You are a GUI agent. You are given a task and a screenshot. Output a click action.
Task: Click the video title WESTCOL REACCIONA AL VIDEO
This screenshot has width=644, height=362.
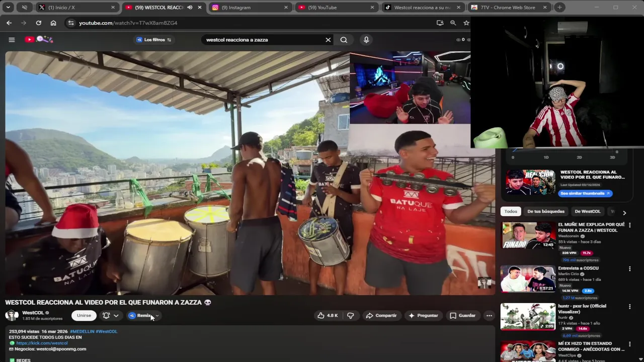105,302
